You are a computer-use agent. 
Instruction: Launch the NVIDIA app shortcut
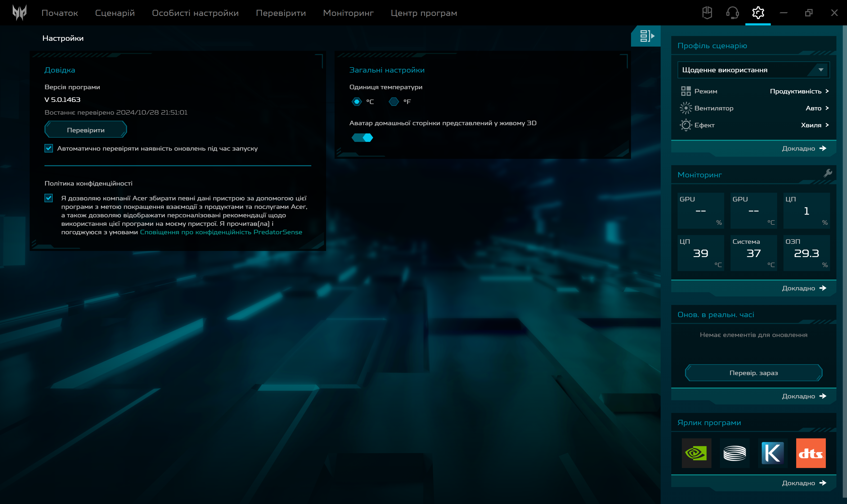point(696,453)
